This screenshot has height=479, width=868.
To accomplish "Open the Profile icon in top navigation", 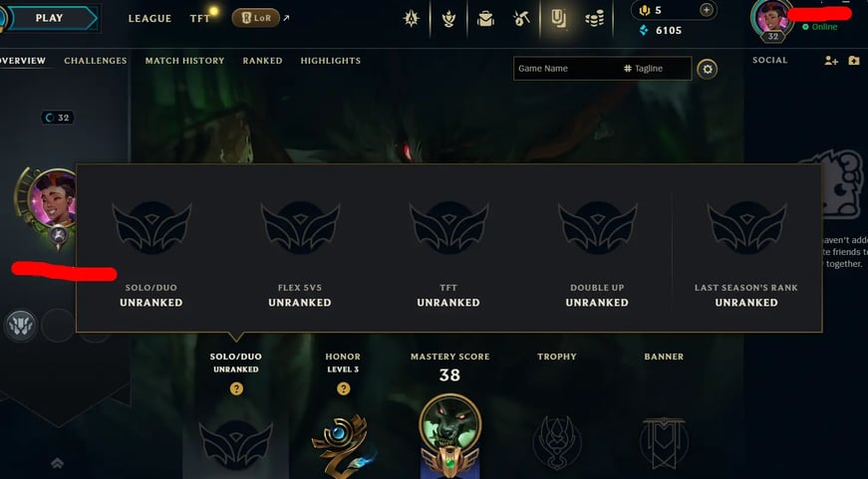I will point(558,19).
